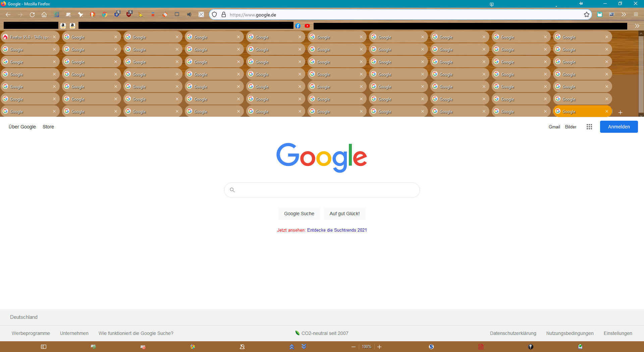The image size is (644, 352).
Task: Show site security padlock information
Action: pos(224,15)
